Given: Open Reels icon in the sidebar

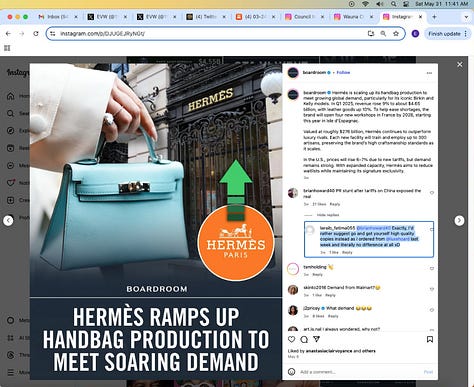Looking at the screenshot, I should tap(11, 148).
